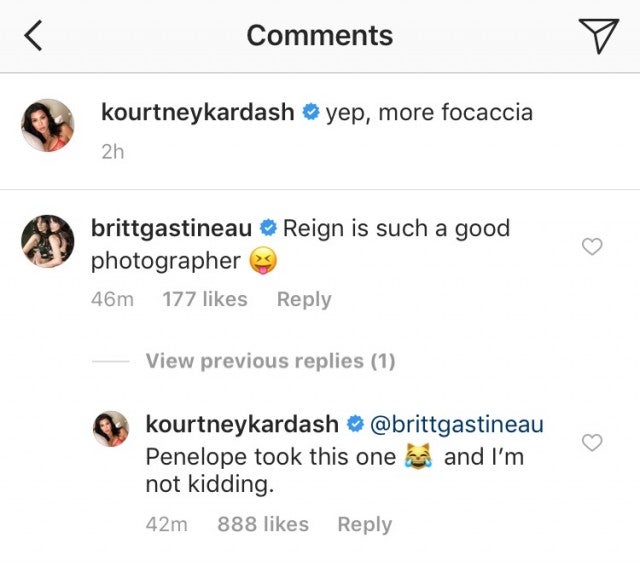The height and width of the screenshot is (567, 640).
Task: Reply to kourtneykardash's Penelope comment
Action: pos(364,524)
